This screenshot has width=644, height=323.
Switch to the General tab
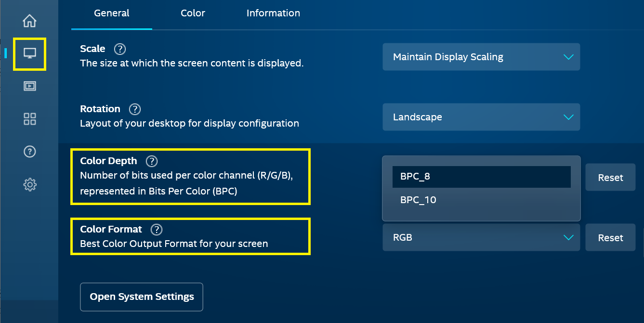(112, 13)
